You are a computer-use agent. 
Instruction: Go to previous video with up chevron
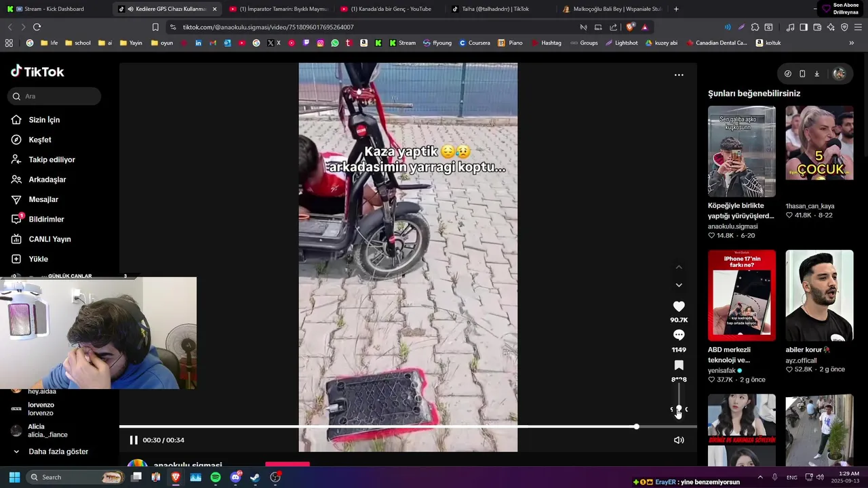[x=679, y=267]
